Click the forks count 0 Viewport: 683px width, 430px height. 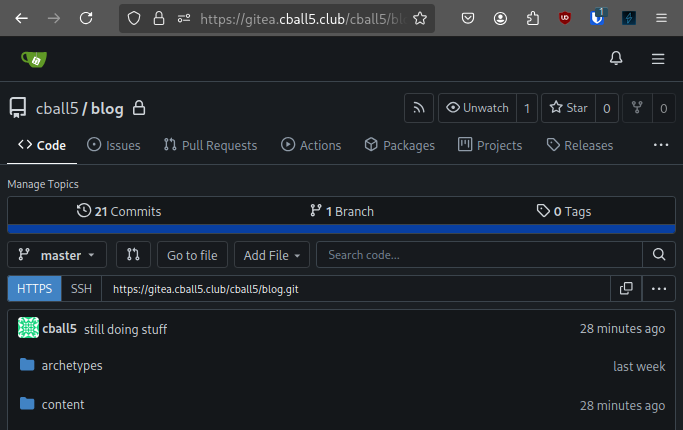pos(663,108)
